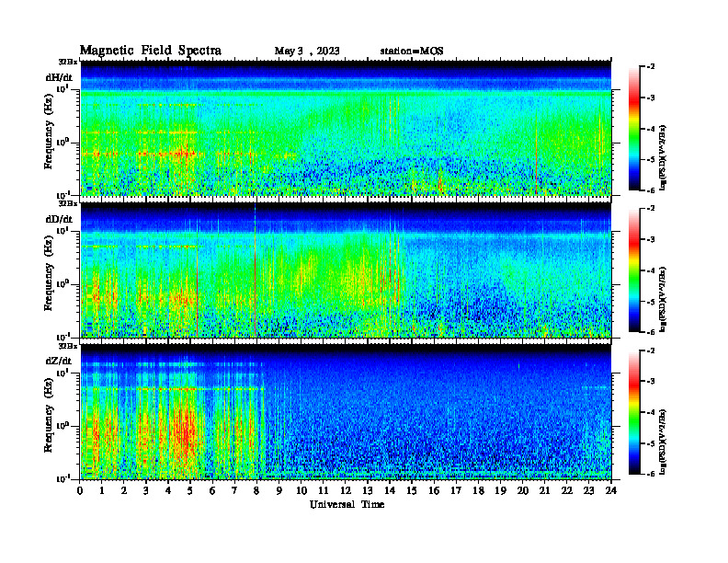Click the hour "23" tick label
The height and width of the screenshot is (563, 728).
[588, 490]
